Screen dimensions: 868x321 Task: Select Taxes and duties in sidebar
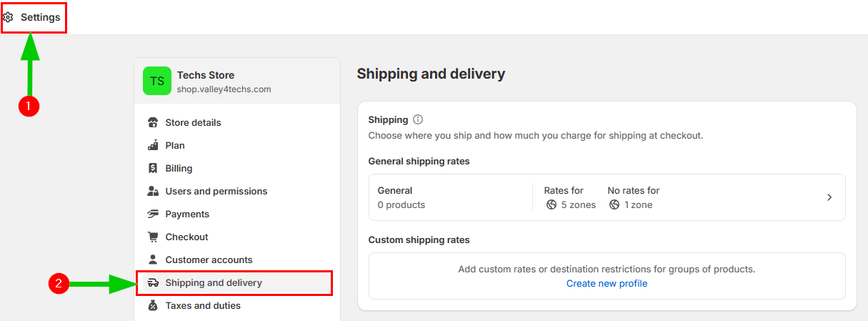203,305
